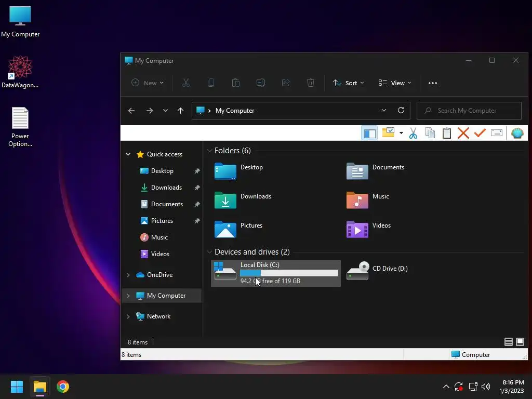Screen dimensions: 532x399
Task: Toggle the navigation pane layout icon
Action: click(369, 134)
